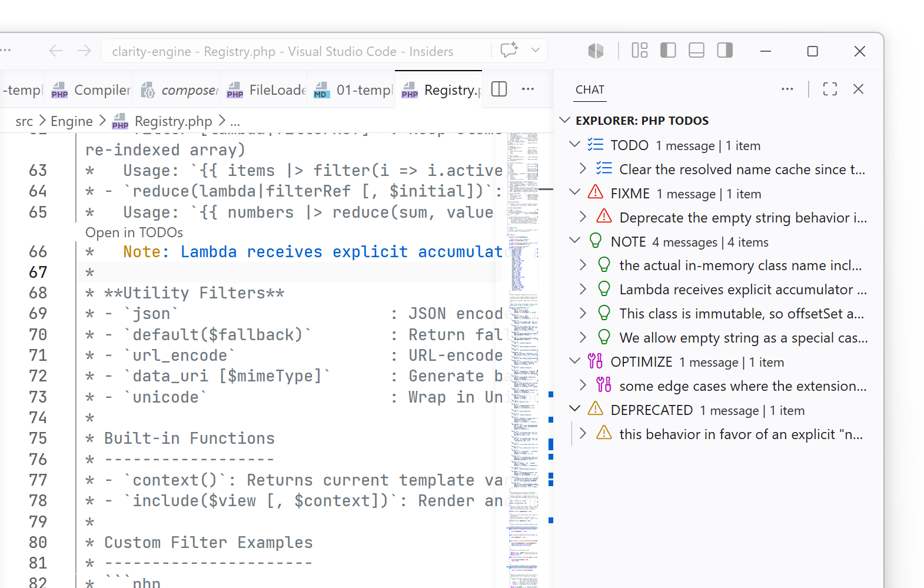This screenshot has width=924, height=588.
Task: Open the chat sparkle icon in title bar
Action: pyautogui.click(x=509, y=50)
